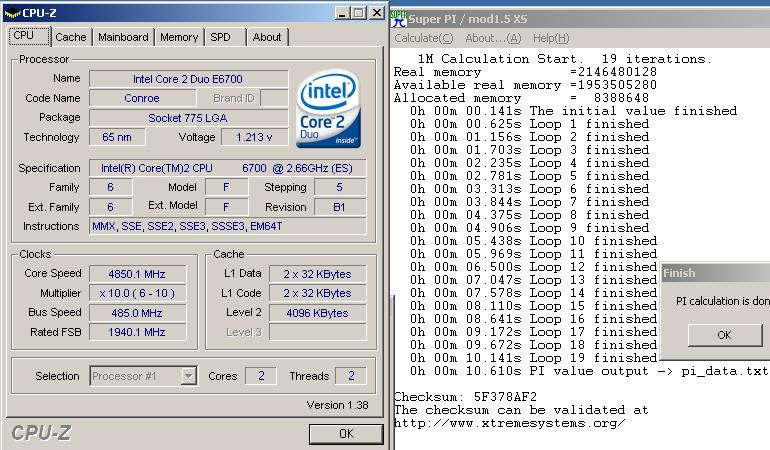Click the Ext. Model value F
The height and width of the screenshot is (450, 770).
tap(226, 207)
